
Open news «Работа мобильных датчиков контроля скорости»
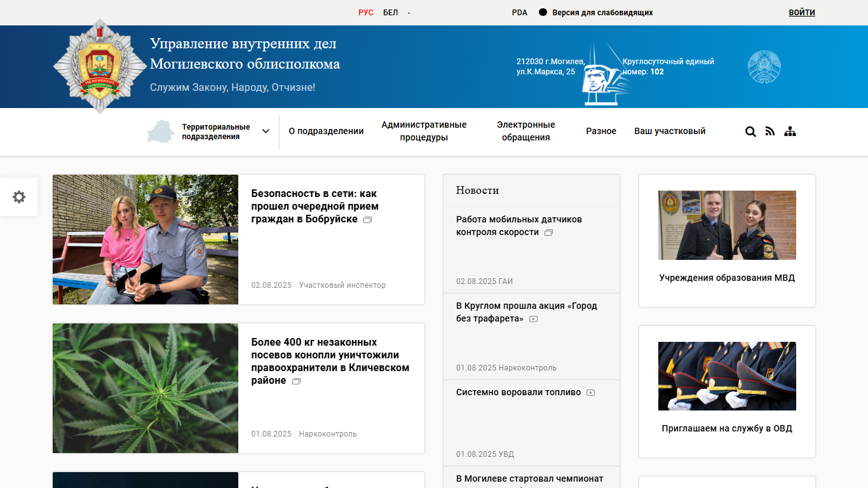pyautogui.click(x=519, y=226)
